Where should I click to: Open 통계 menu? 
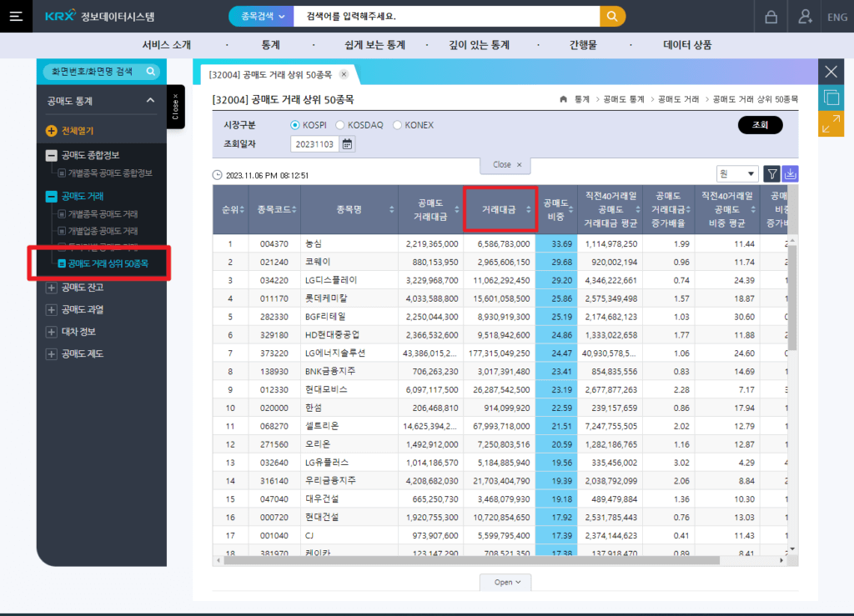(271, 45)
